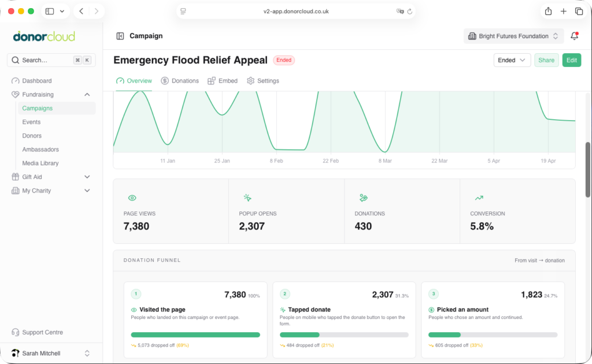Open Bright Futures Foundation organisation switcher

pyautogui.click(x=513, y=36)
